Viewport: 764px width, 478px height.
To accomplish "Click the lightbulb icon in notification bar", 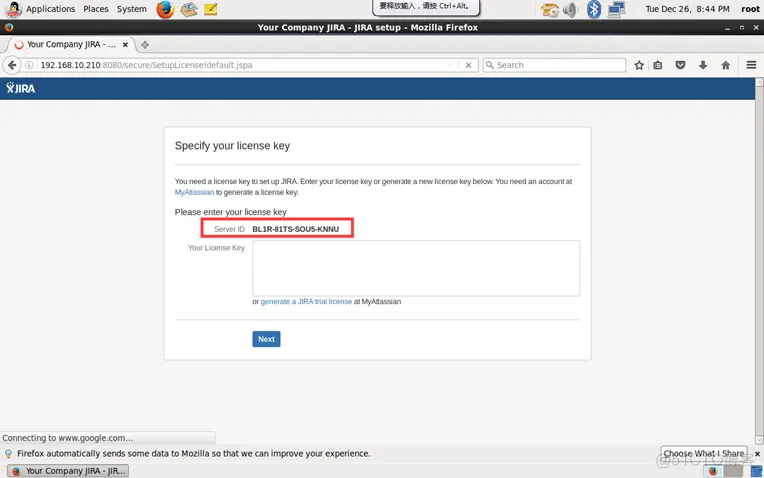I will [8, 454].
